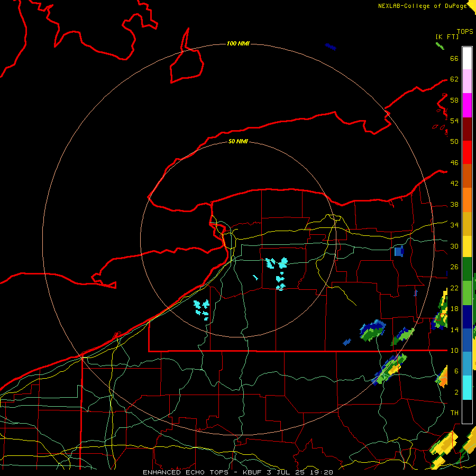Image resolution: width=476 pixels, height=476 pixels.
Task: Click the TOPS legend title
Action: click(465, 32)
